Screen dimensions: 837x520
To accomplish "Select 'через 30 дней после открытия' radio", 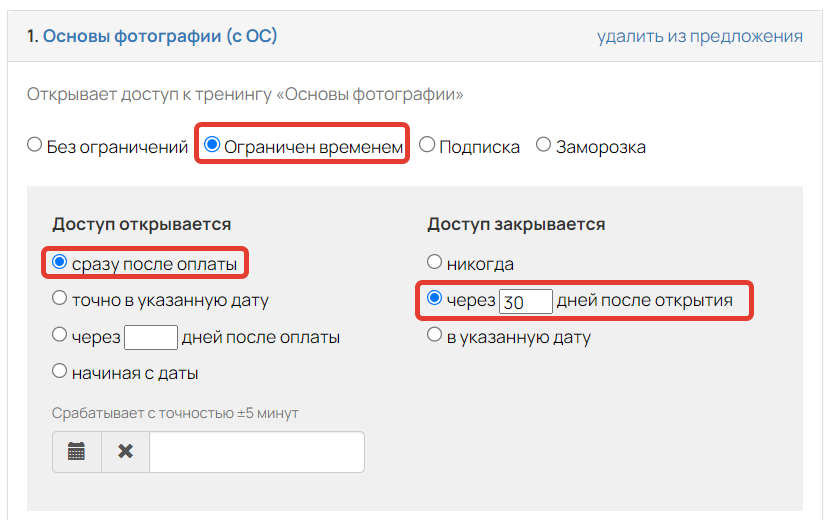I will pyautogui.click(x=435, y=298).
